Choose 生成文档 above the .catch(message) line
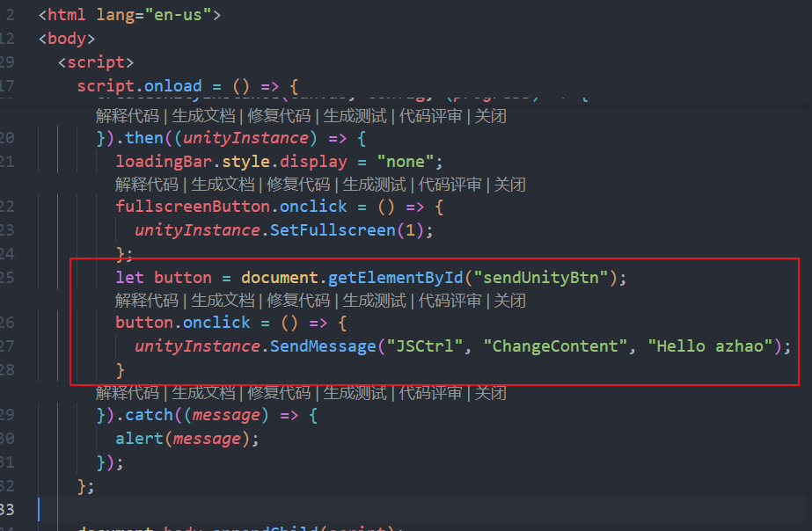Screen dimensions: 812x531 coord(203,393)
